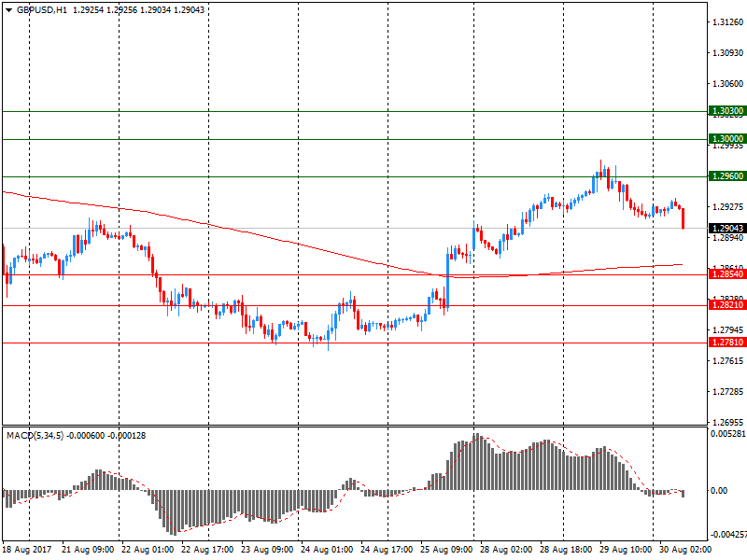
Task: Click the current price label 1.29043
Action: point(727,229)
